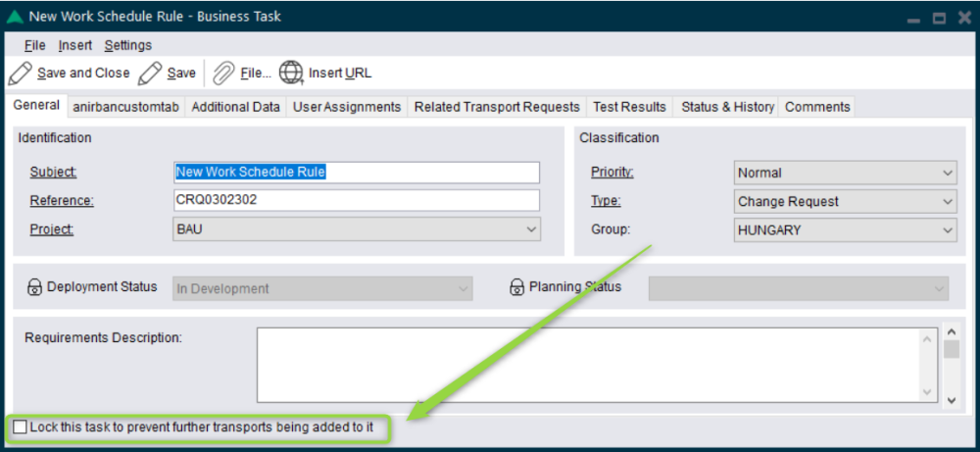Image resolution: width=980 pixels, height=452 pixels.
Task: Open the Status & History tab
Action: pos(727,107)
